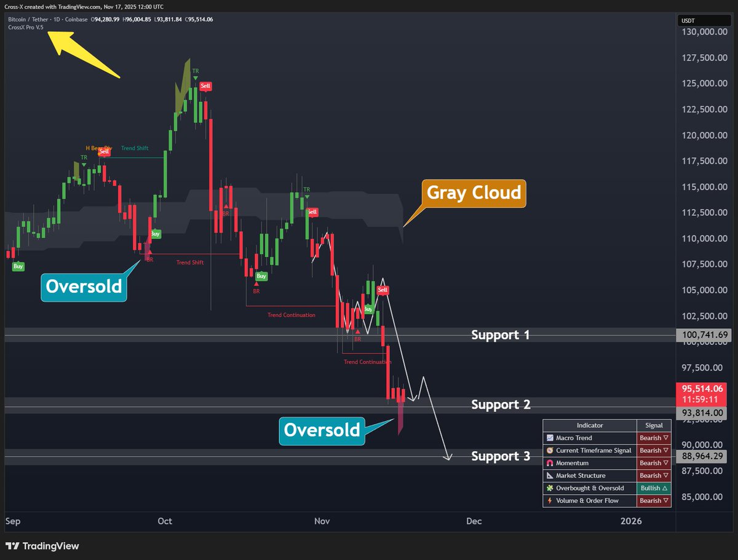Click the 88,964.29 price label
The image size is (738, 560).
click(x=701, y=456)
